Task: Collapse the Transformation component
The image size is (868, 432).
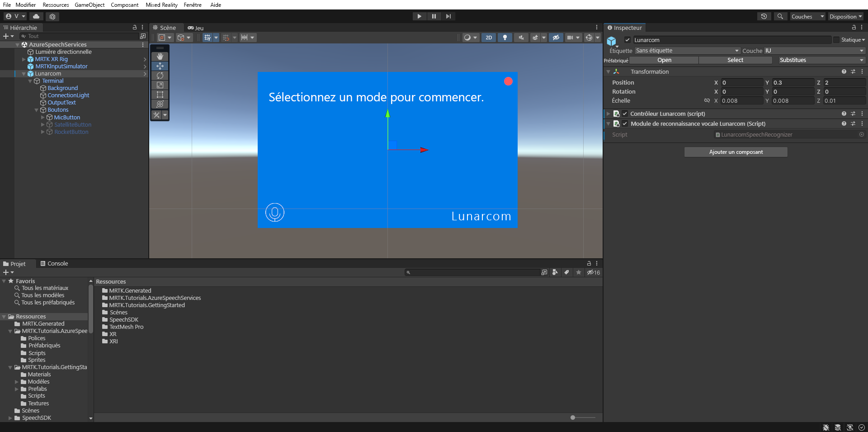Action: 609,72
